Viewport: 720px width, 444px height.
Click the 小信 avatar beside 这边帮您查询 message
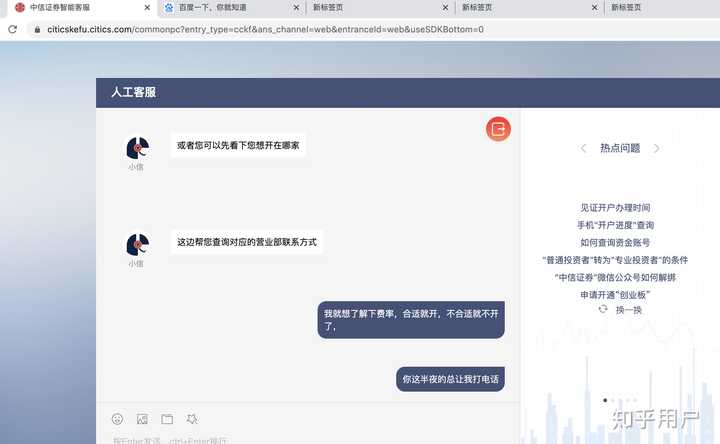137,244
